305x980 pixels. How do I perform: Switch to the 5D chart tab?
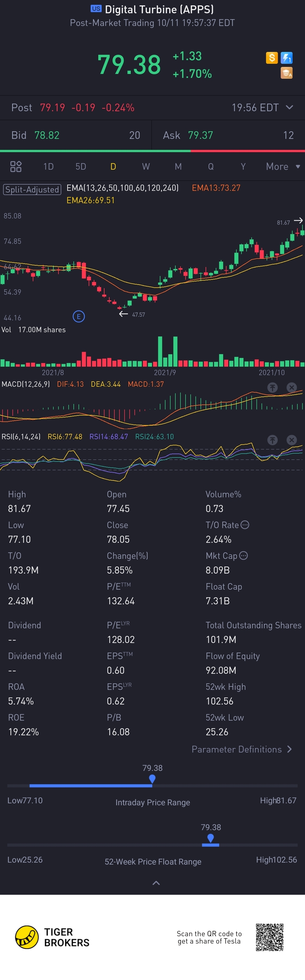pyautogui.click(x=81, y=166)
